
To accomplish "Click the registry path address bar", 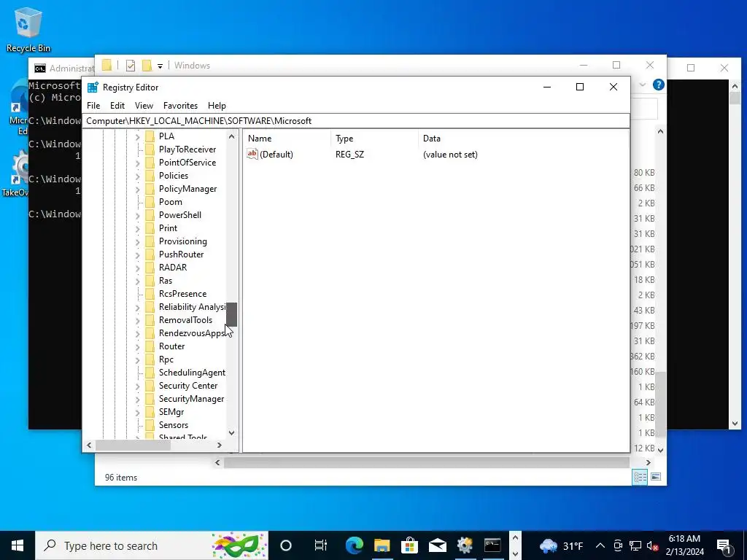I will [356, 121].
